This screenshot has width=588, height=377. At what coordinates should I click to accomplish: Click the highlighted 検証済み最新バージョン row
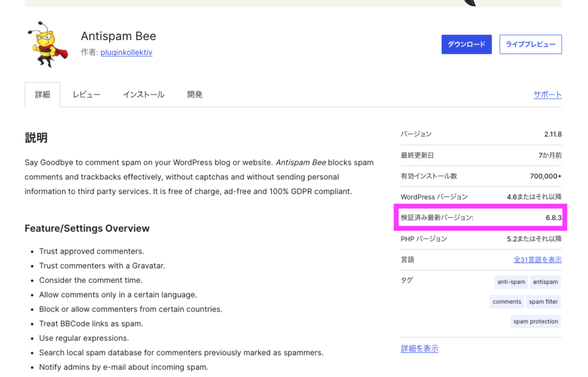pos(481,218)
